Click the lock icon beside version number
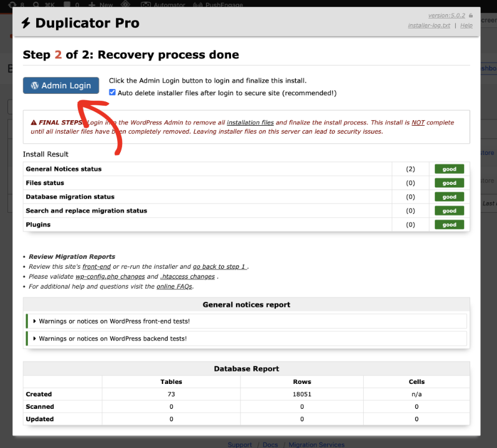 pyautogui.click(x=471, y=15)
